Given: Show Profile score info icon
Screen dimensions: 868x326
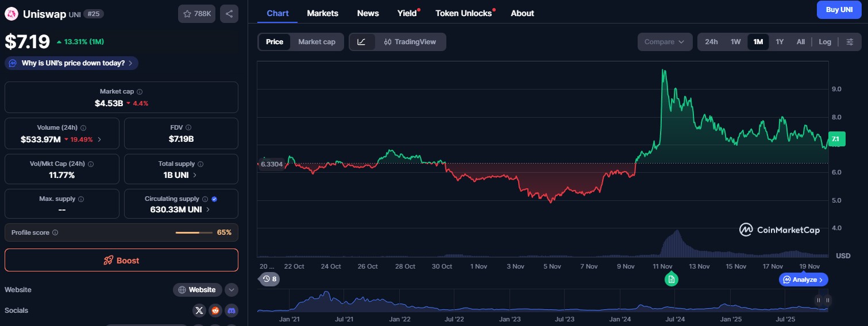Looking at the screenshot, I should [x=55, y=232].
